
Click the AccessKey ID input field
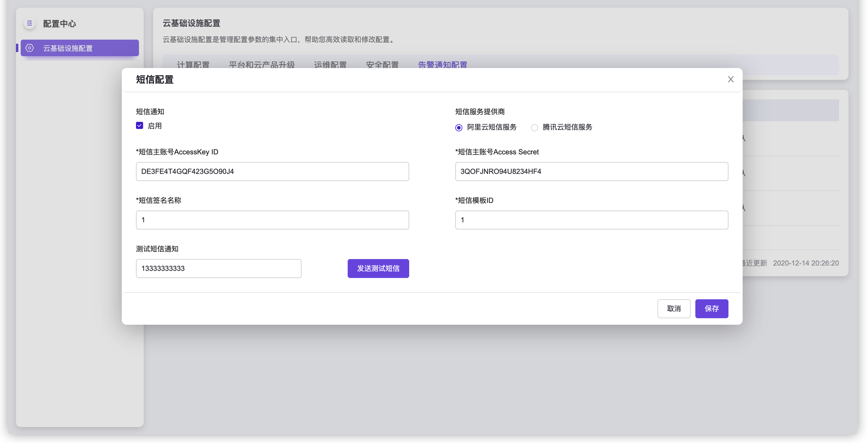[272, 171]
